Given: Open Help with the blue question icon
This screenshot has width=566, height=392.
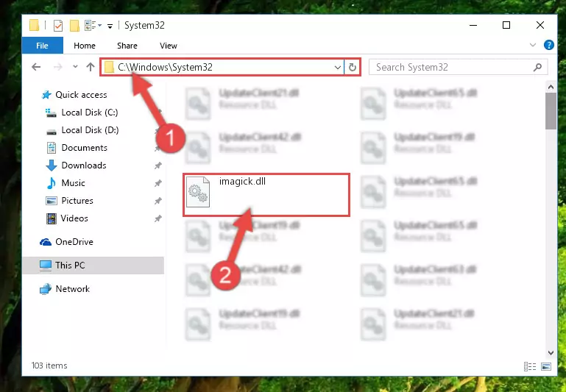Looking at the screenshot, I should (x=548, y=45).
